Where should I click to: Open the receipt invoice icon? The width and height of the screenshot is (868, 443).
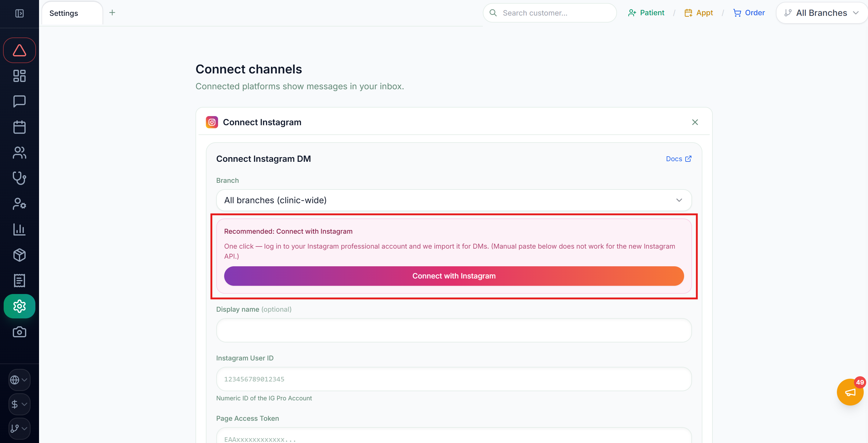point(19,280)
